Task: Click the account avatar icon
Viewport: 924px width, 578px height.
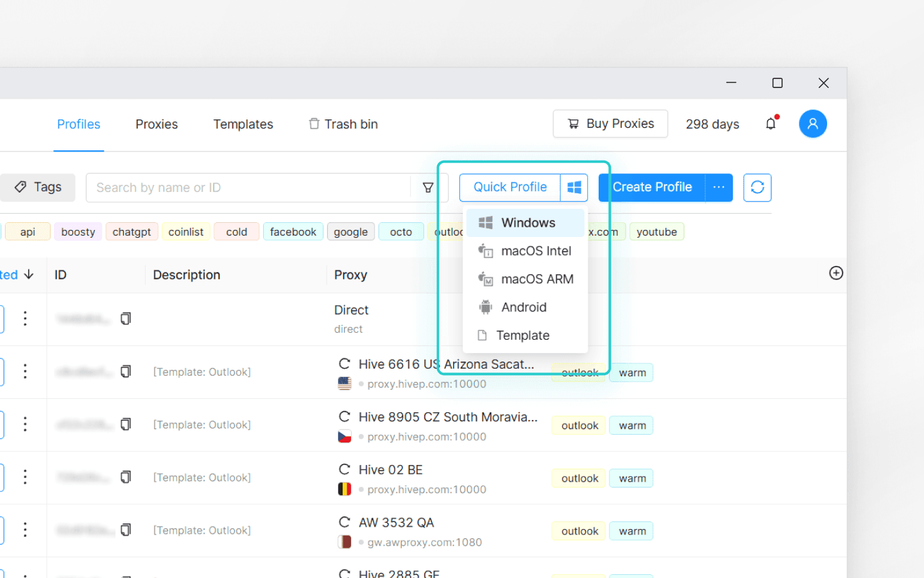Action: pos(813,123)
